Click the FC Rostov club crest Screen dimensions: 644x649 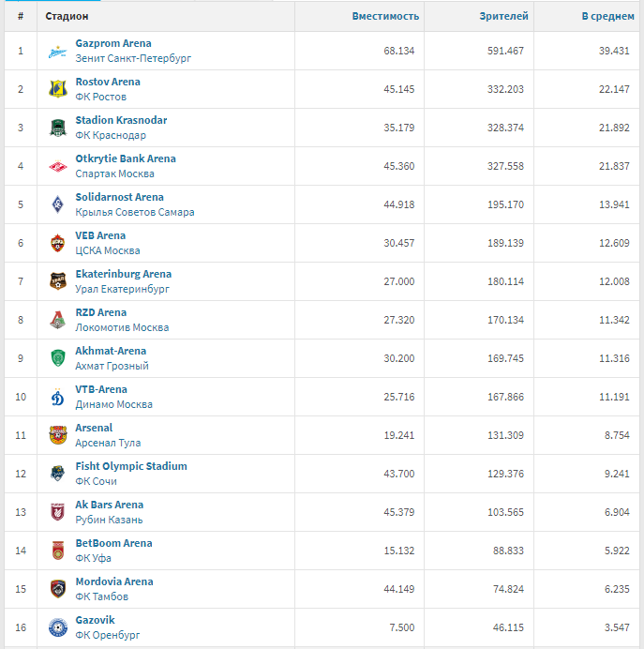point(58,90)
